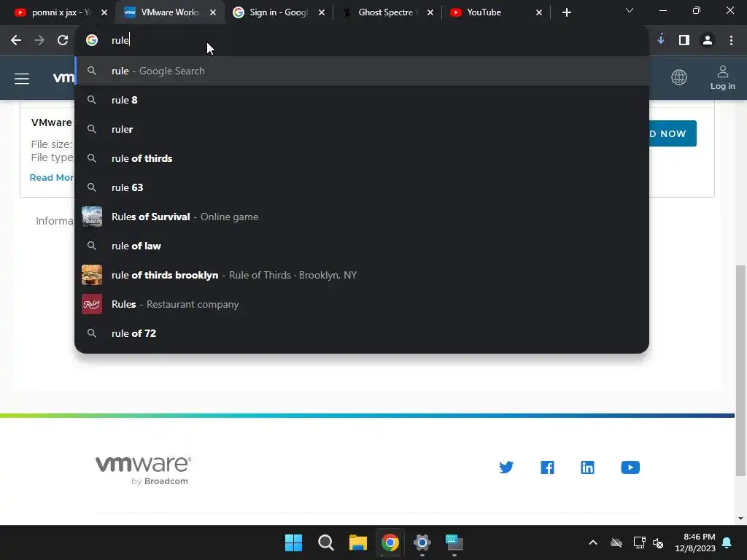747x560 pixels.
Task: Open the clock and date panel
Action: [695, 542]
